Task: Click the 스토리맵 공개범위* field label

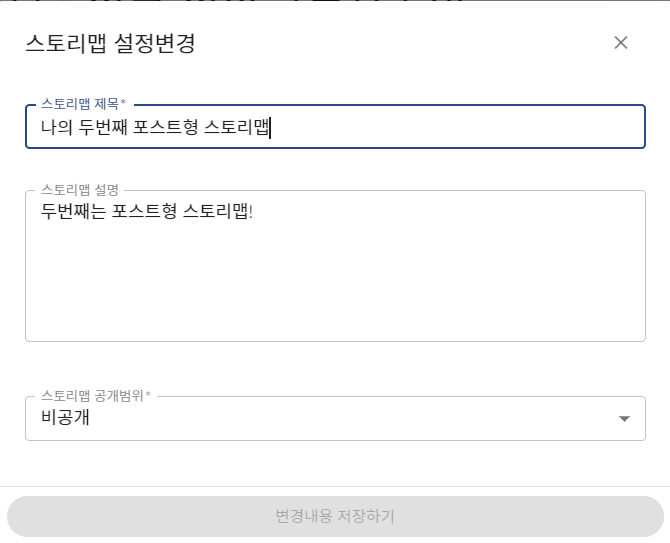Action: coord(95,395)
